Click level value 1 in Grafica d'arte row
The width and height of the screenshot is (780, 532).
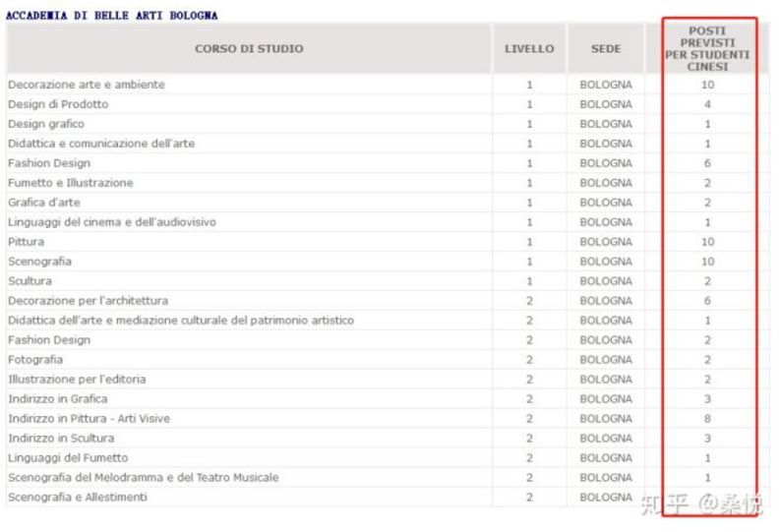click(x=529, y=203)
